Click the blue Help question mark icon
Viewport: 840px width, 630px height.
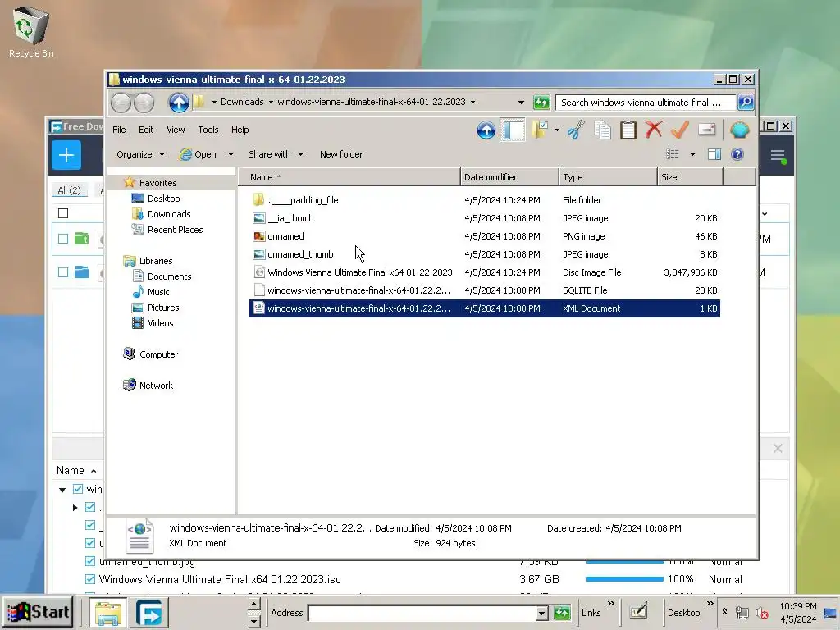737,154
